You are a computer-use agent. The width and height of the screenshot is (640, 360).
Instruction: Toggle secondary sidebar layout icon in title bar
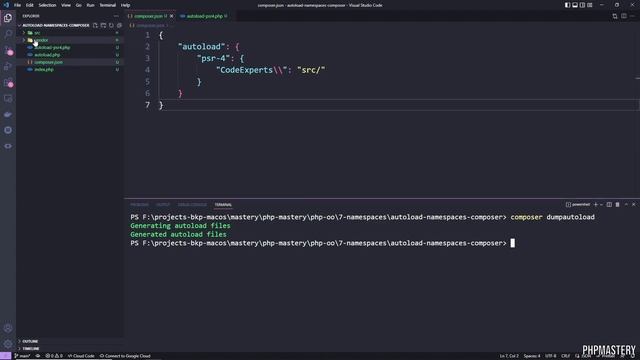[x=582, y=5]
